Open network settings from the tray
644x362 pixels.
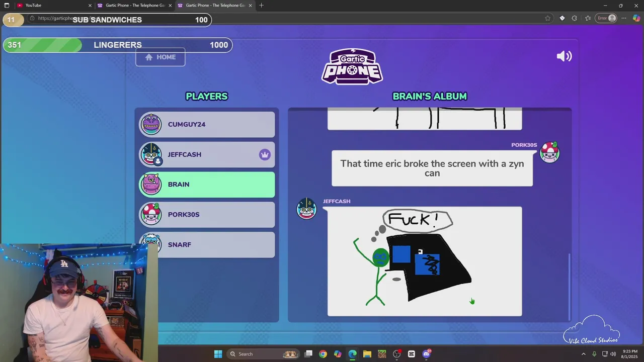pos(605,354)
